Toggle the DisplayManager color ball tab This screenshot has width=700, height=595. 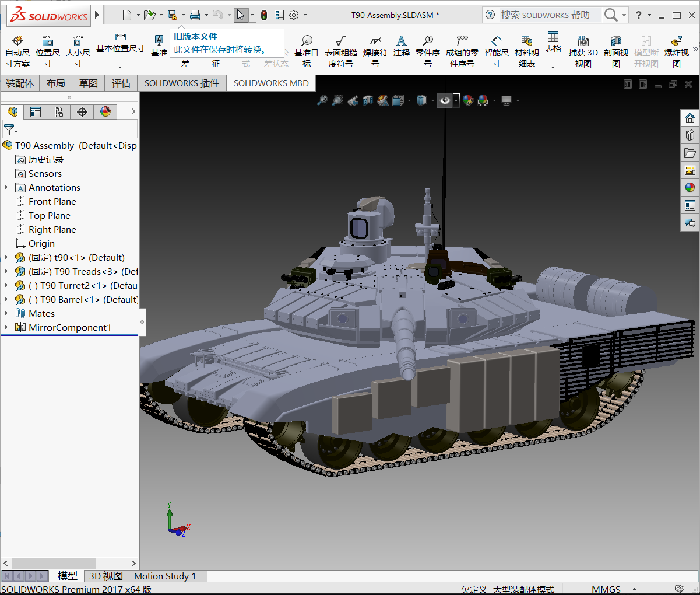click(105, 112)
